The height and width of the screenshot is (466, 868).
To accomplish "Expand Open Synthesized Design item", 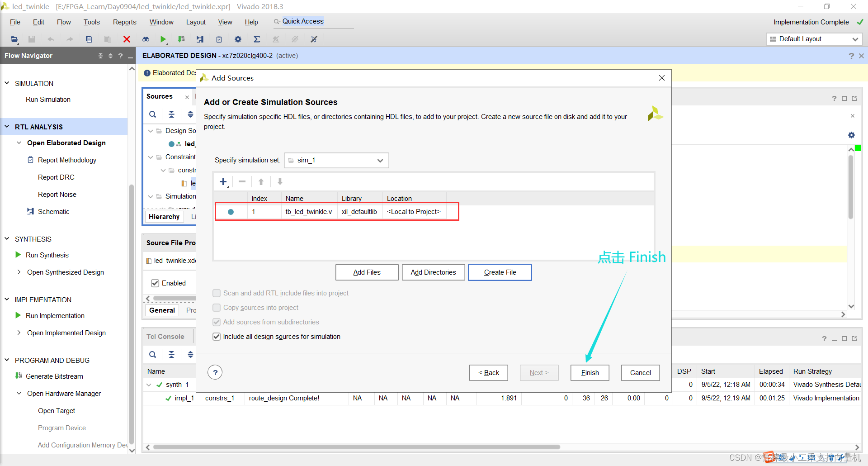I will tap(19, 272).
